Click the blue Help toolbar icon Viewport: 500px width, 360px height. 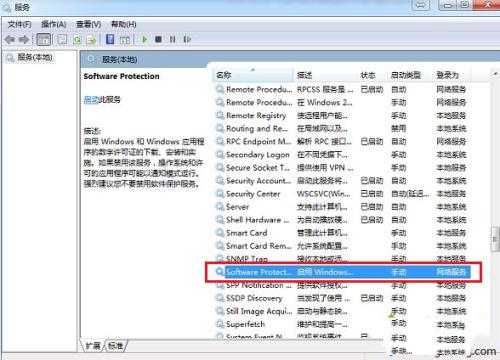(x=110, y=39)
